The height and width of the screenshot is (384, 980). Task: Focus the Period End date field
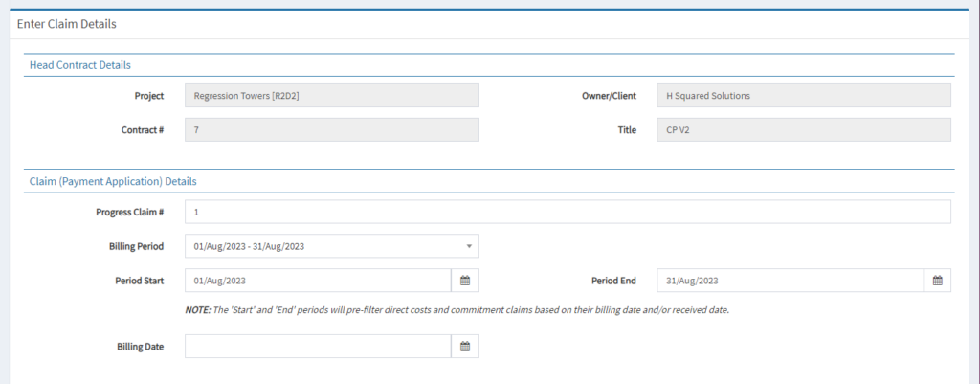pyautogui.click(x=791, y=281)
